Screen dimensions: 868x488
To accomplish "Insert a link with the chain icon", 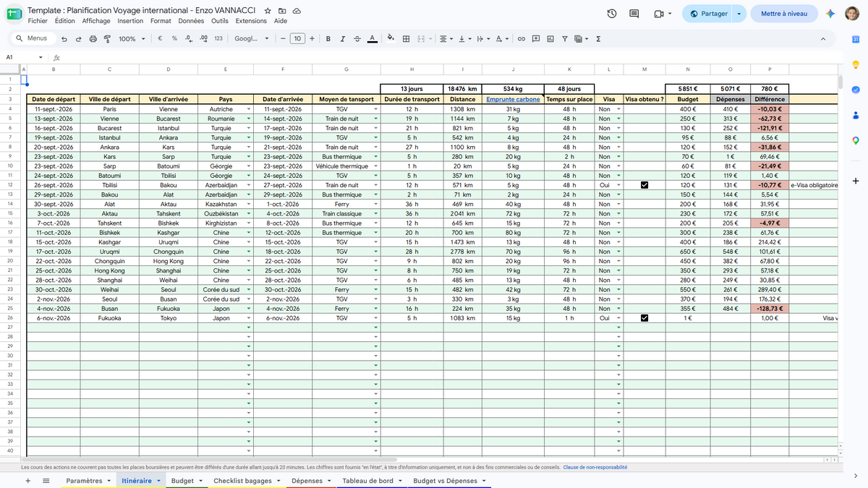I will coord(520,39).
